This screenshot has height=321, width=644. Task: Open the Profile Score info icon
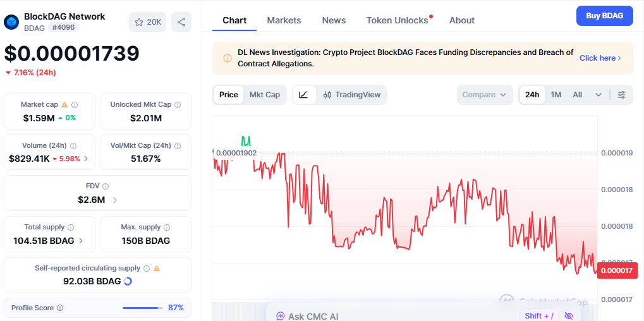coord(60,308)
